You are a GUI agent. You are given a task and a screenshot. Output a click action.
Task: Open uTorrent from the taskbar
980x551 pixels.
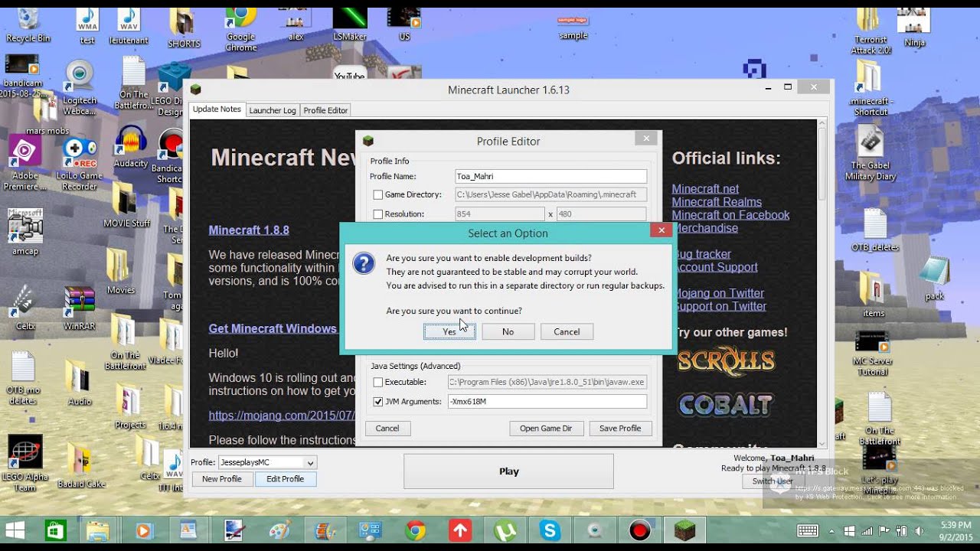click(505, 530)
